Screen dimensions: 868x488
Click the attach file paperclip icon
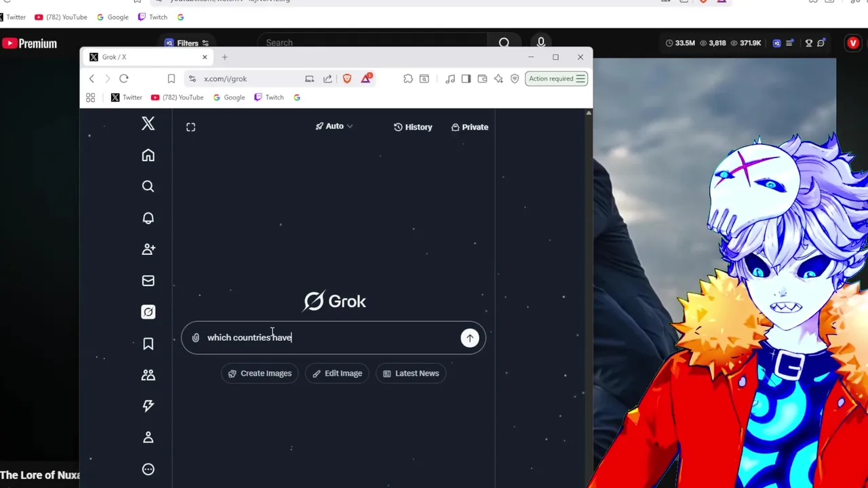pyautogui.click(x=195, y=338)
